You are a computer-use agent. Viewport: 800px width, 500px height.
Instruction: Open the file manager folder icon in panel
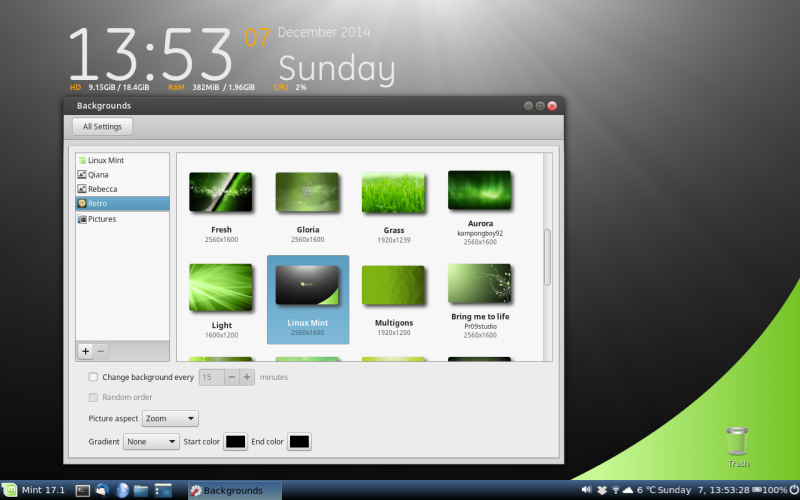(x=141, y=491)
